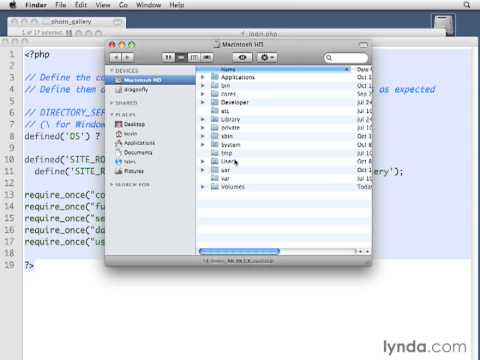This screenshot has height=360, width=480.
Task: Toggle the toolbar with the pill button
Action: point(363,45)
